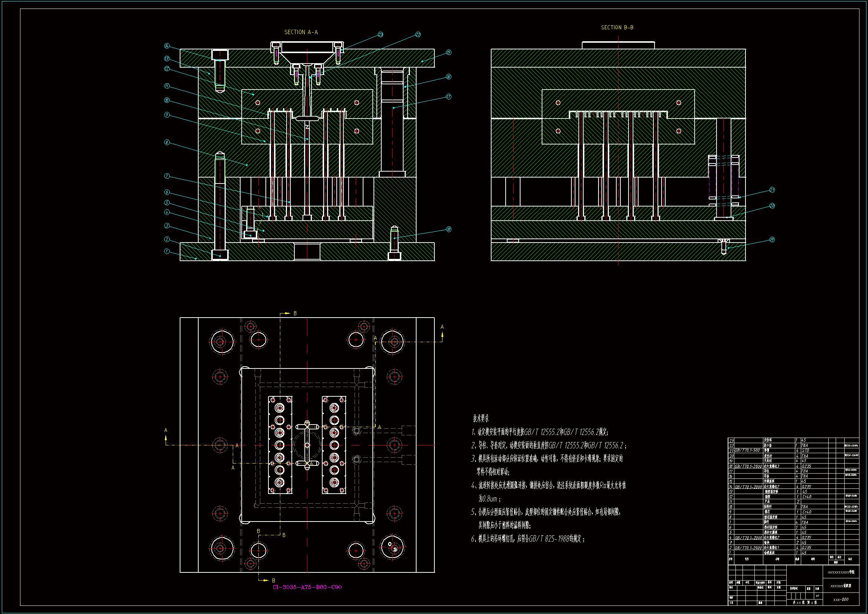Click balloon number 22 in Section A-A
This screenshot has width=868, height=614.
(x=418, y=35)
